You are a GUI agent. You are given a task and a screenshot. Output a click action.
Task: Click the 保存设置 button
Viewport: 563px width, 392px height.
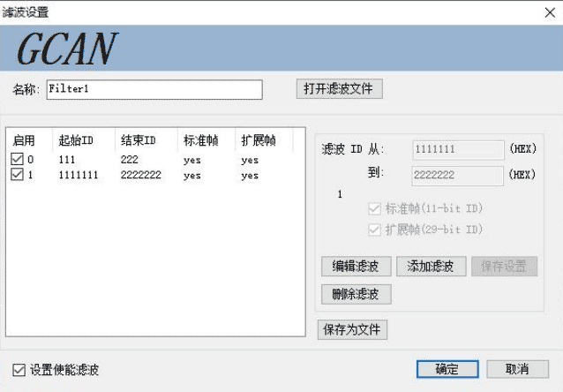pos(504,267)
